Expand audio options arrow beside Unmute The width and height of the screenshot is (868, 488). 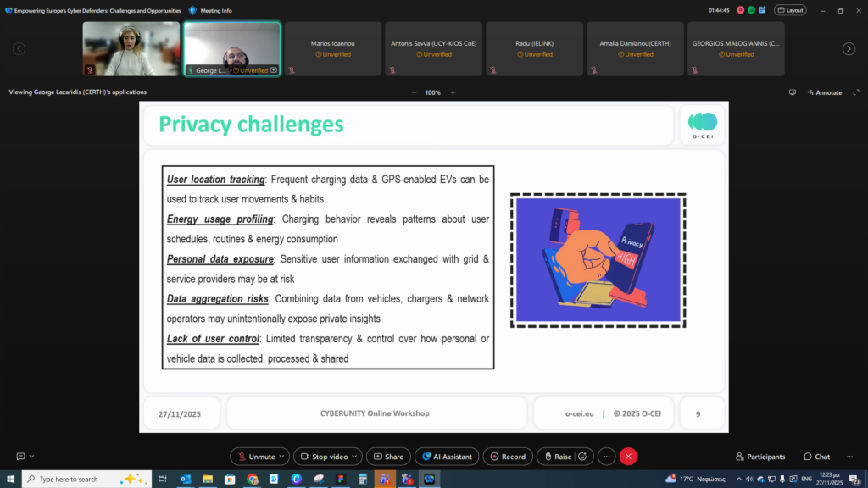tap(282, 457)
